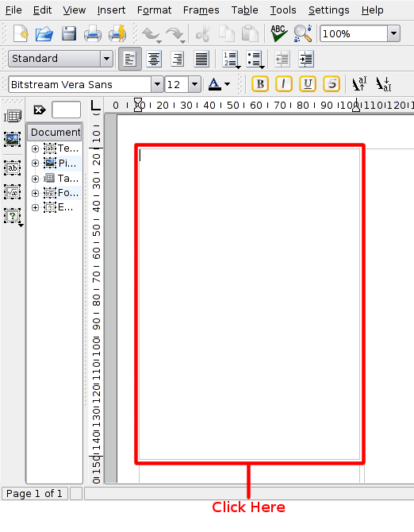Increase paragraph indent depth
The width and height of the screenshot is (414, 532).
[306, 59]
